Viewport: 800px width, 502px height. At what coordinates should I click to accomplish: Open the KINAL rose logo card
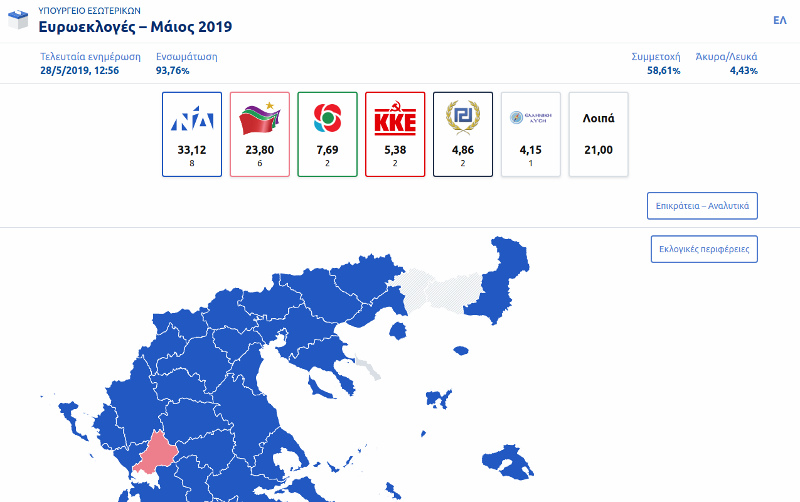pos(328,135)
